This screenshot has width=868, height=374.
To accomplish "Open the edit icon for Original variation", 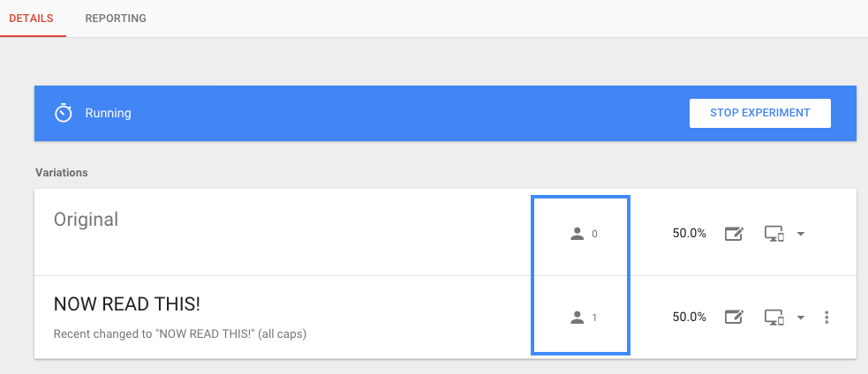I will 734,234.
